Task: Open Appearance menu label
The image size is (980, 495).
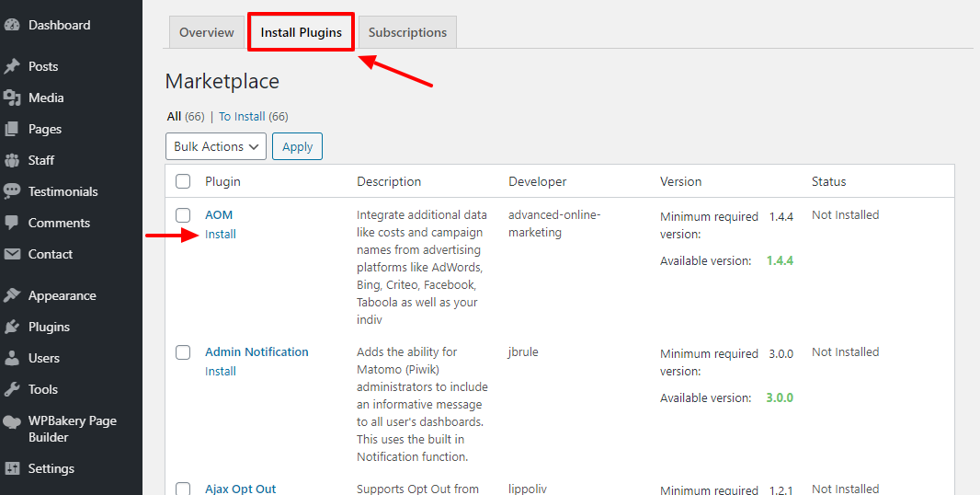Action: [62, 295]
